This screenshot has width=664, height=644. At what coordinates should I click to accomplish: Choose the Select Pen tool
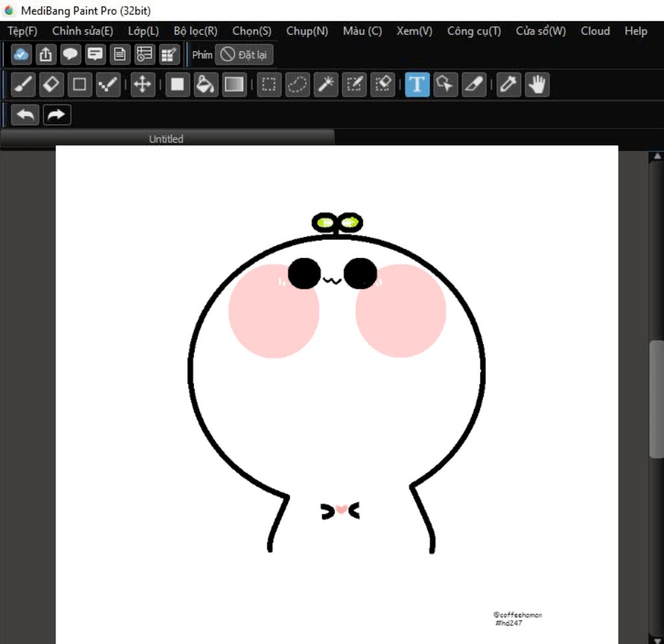click(x=354, y=85)
